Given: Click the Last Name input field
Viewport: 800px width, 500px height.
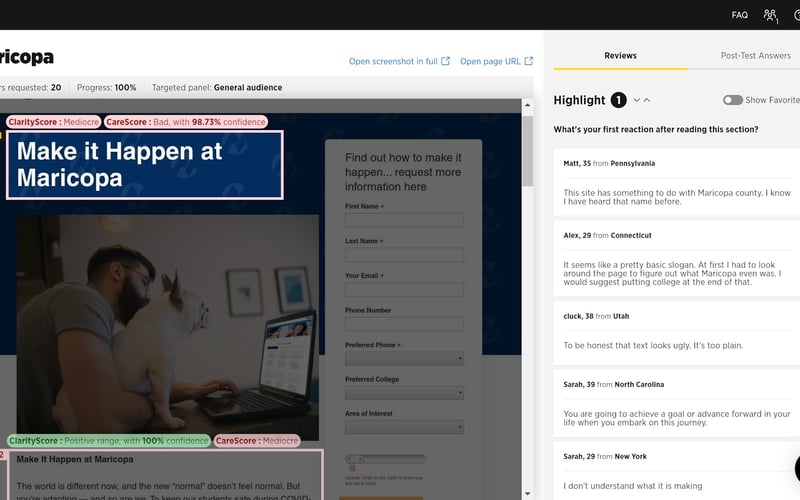Looking at the screenshot, I should point(404,255).
